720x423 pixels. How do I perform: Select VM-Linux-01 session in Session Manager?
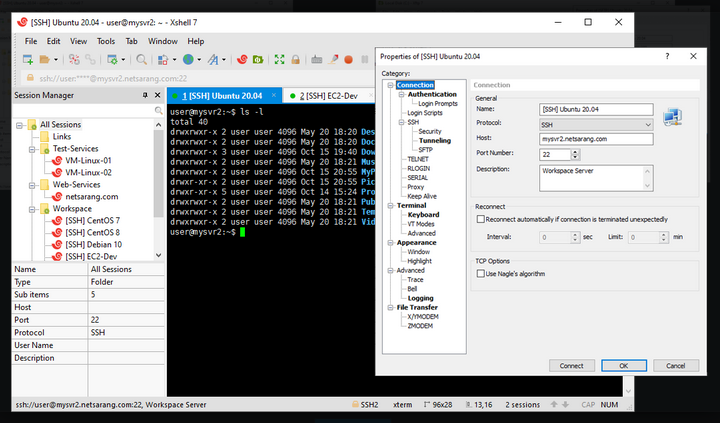88,161
